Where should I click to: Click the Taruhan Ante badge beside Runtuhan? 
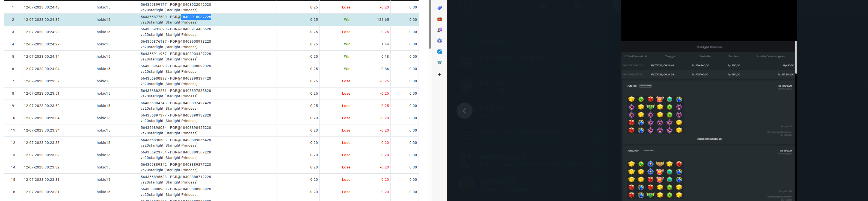point(648,150)
